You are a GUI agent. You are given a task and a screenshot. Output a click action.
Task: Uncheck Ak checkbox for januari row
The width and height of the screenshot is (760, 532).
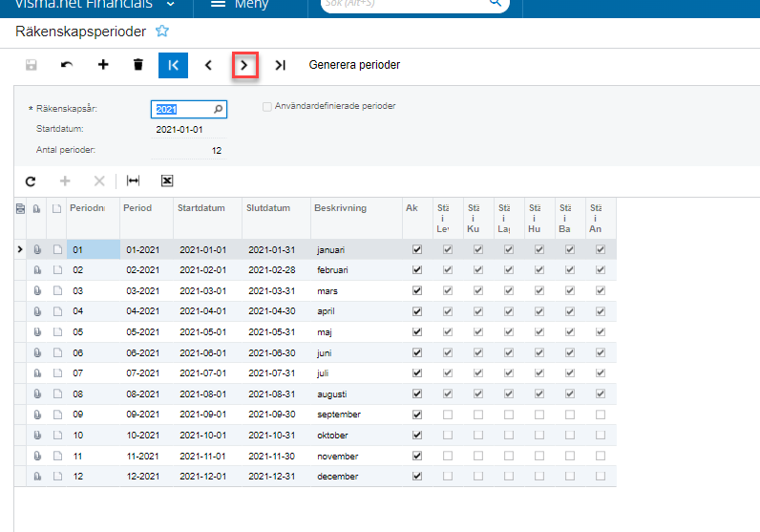click(416, 249)
